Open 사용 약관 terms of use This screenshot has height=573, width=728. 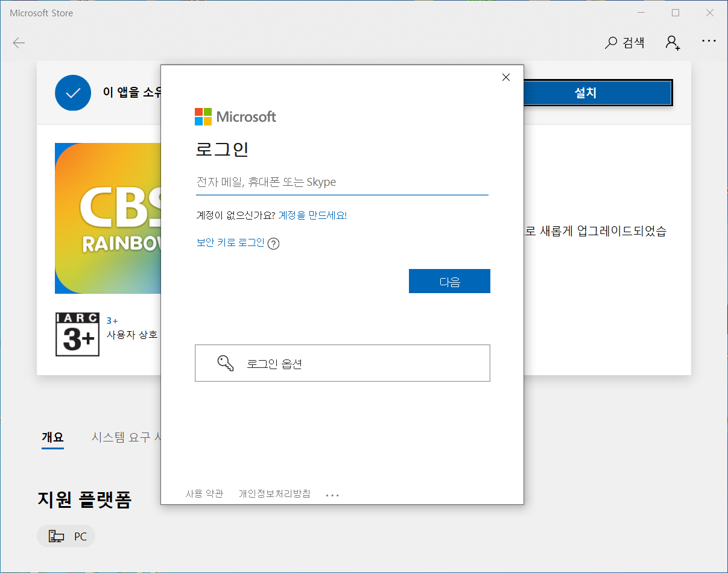204,493
